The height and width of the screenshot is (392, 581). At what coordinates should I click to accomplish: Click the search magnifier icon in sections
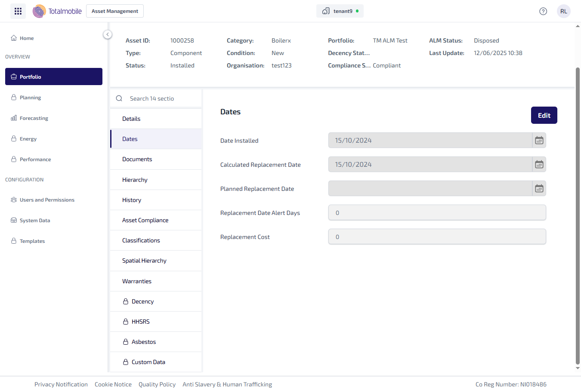click(119, 98)
